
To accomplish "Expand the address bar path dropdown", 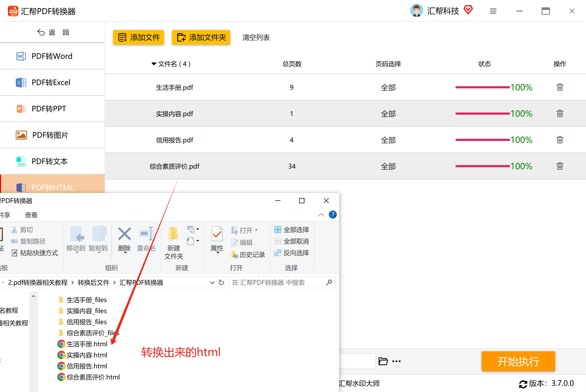I will pyautogui.click(x=212, y=283).
